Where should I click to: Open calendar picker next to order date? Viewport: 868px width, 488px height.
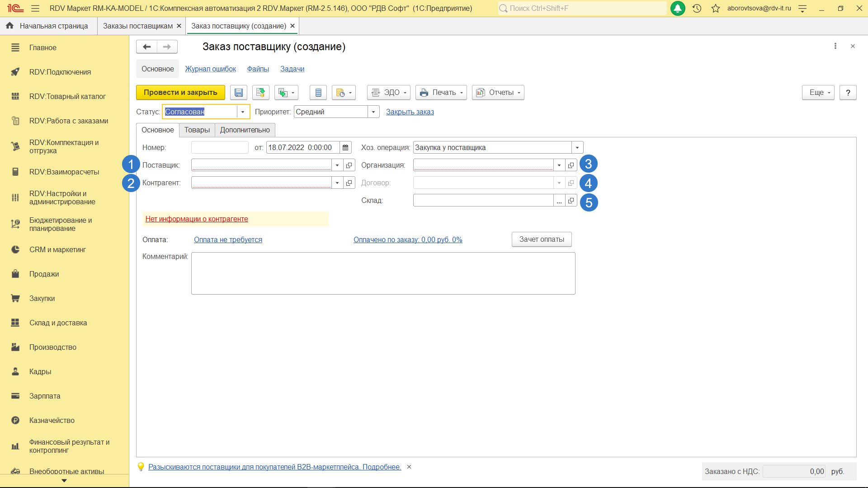tap(345, 148)
